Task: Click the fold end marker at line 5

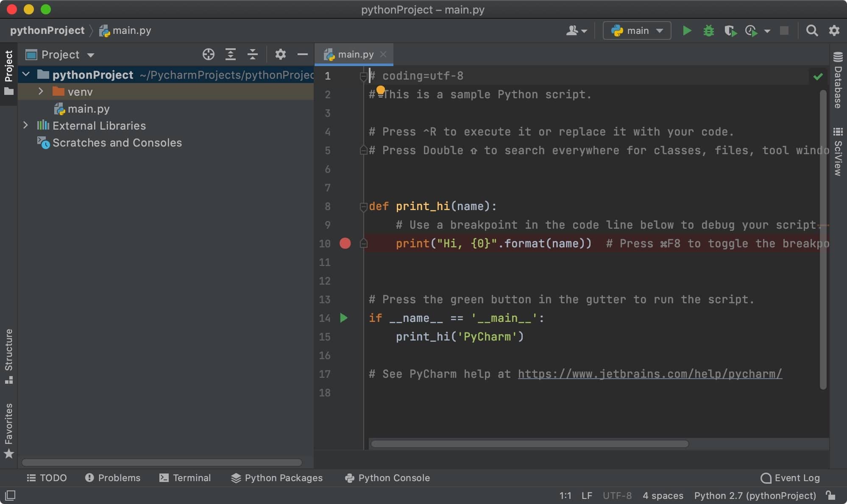Action: click(363, 150)
